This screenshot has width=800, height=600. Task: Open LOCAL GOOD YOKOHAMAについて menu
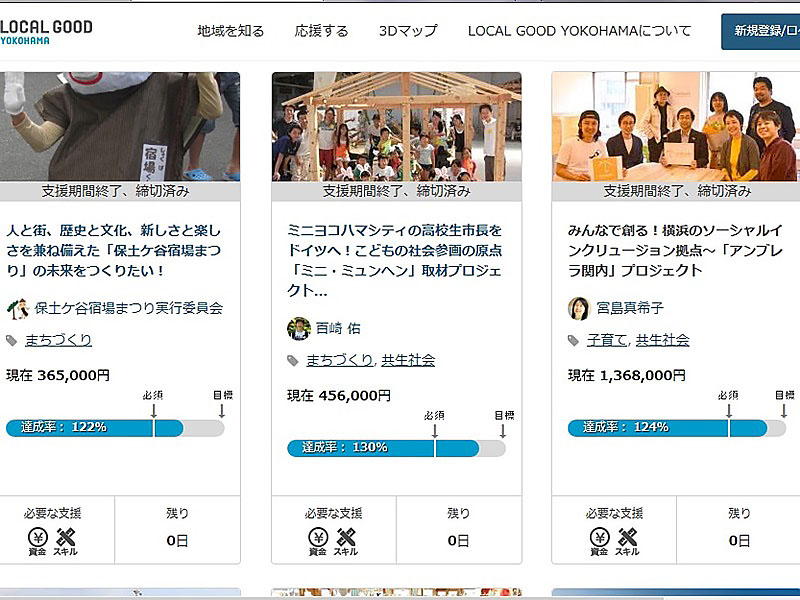pyautogui.click(x=579, y=31)
